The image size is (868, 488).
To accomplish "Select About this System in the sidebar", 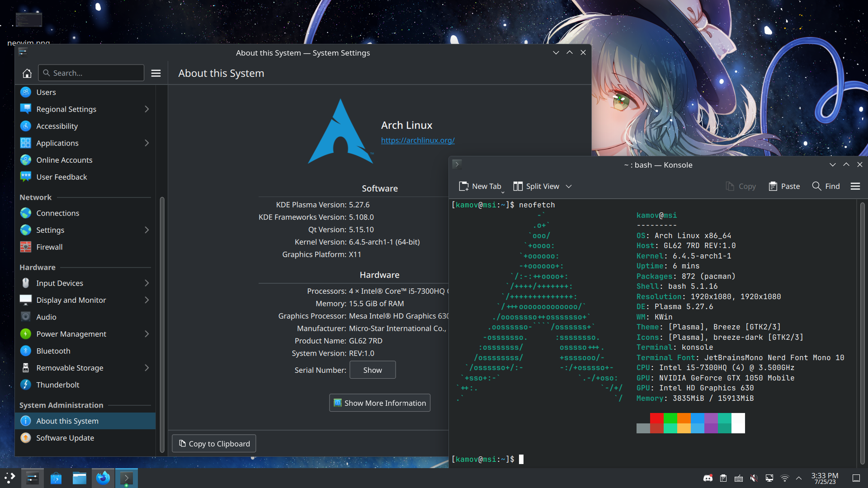I will click(x=85, y=421).
